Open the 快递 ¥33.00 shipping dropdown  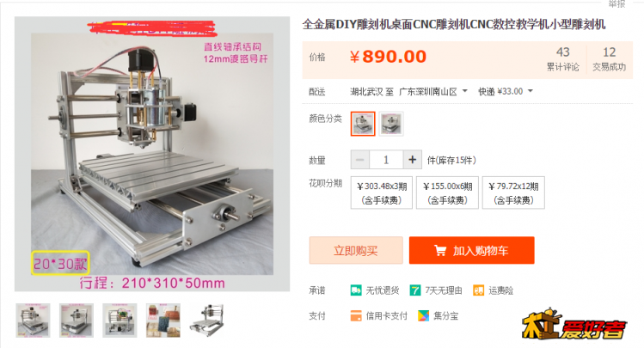[506, 91]
